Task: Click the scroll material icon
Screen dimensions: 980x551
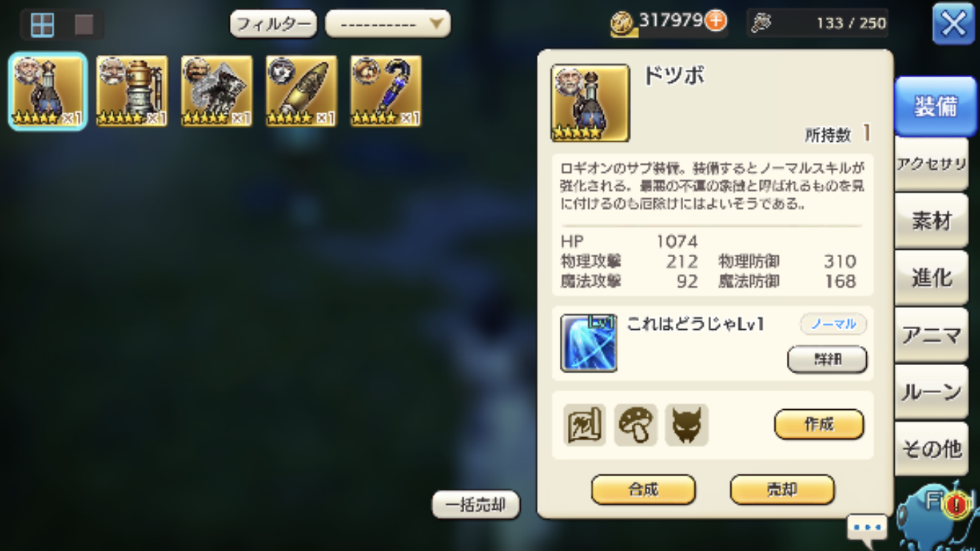Action: pyautogui.click(x=585, y=425)
